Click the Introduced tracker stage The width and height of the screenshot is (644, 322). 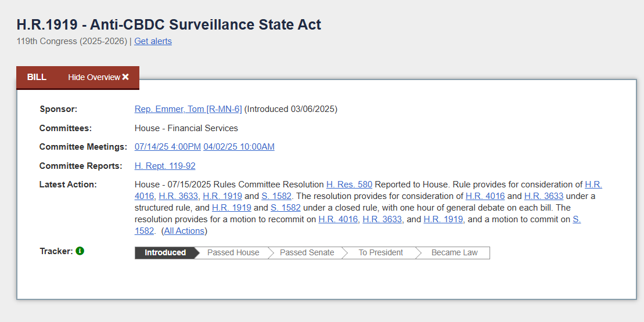pos(165,253)
